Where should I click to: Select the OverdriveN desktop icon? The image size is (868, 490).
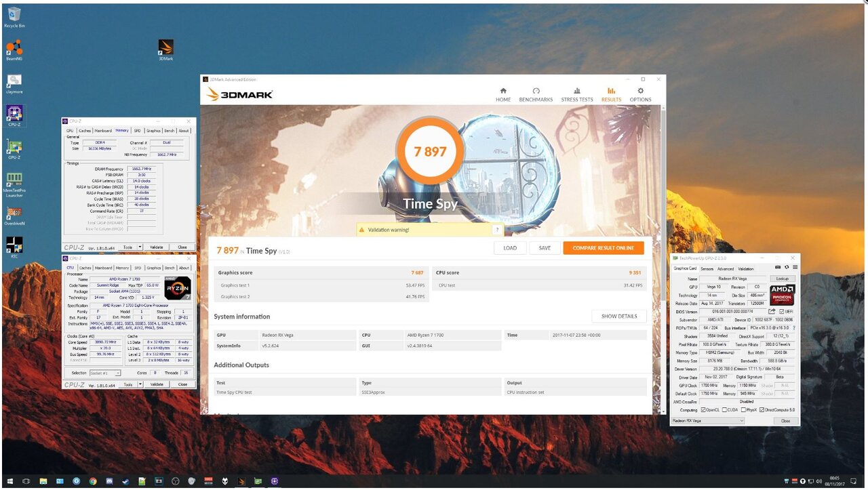point(14,216)
